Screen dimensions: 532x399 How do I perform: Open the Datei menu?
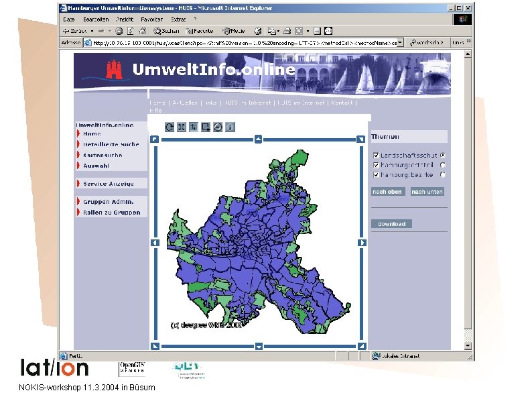[x=68, y=19]
